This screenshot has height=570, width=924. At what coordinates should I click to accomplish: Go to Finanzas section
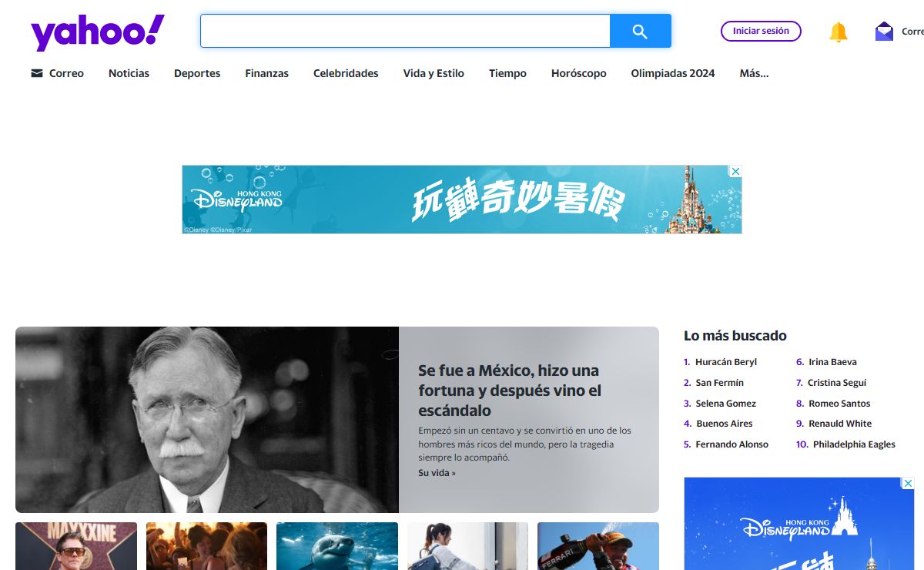(x=266, y=73)
